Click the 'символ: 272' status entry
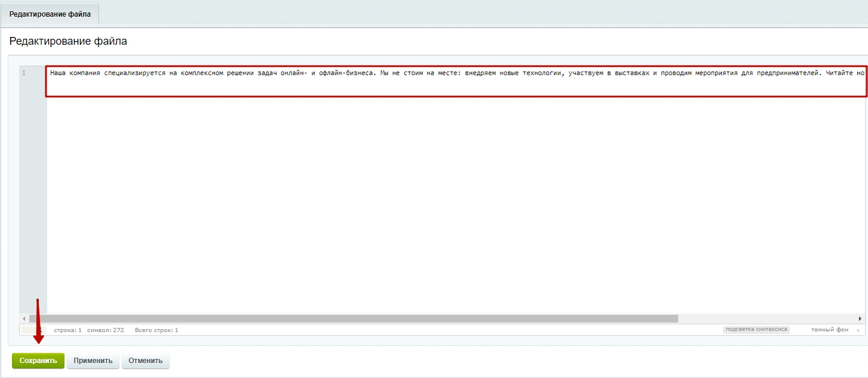Viewport: 868px width, 378px height. pos(105,330)
